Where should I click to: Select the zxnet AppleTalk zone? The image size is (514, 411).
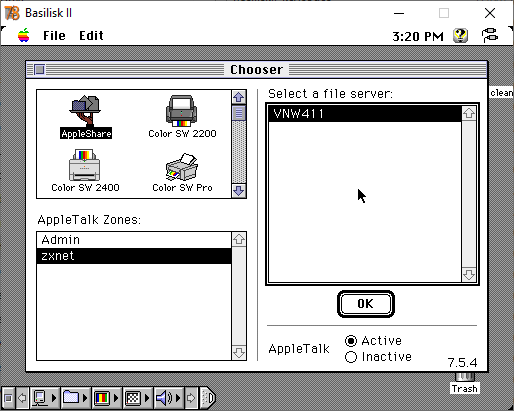coord(134,256)
